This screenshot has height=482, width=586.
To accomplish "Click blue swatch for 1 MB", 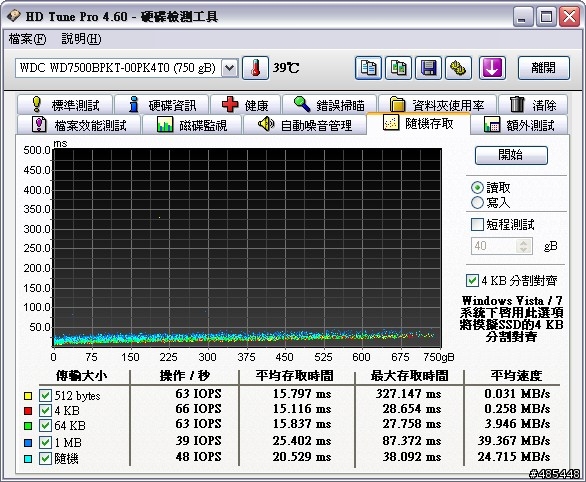I will 28,443.
